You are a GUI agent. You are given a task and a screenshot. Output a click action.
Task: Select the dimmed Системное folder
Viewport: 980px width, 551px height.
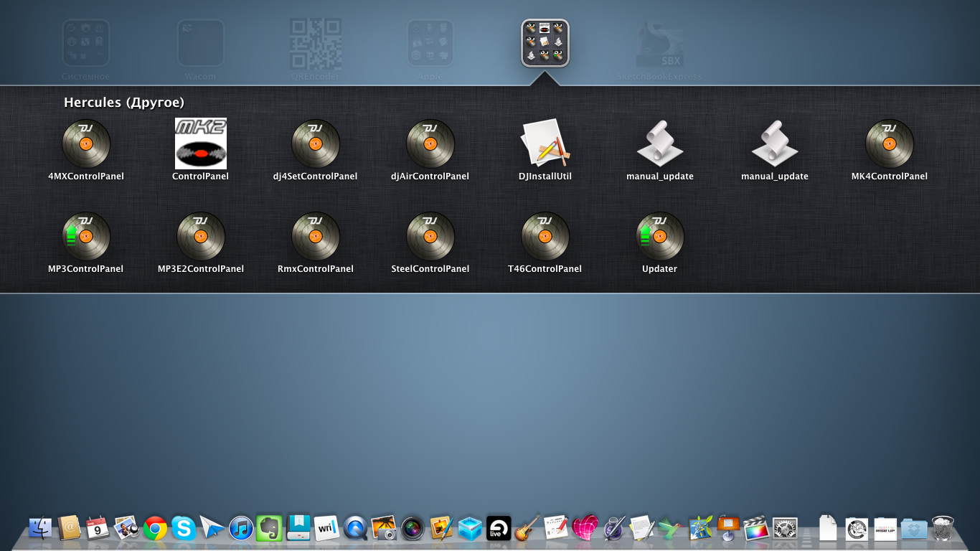(86, 43)
